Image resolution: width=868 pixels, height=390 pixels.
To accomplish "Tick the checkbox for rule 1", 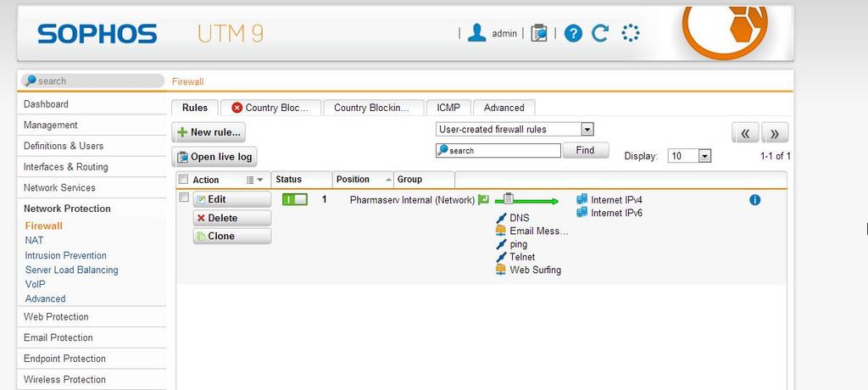I will (x=184, y=198).
